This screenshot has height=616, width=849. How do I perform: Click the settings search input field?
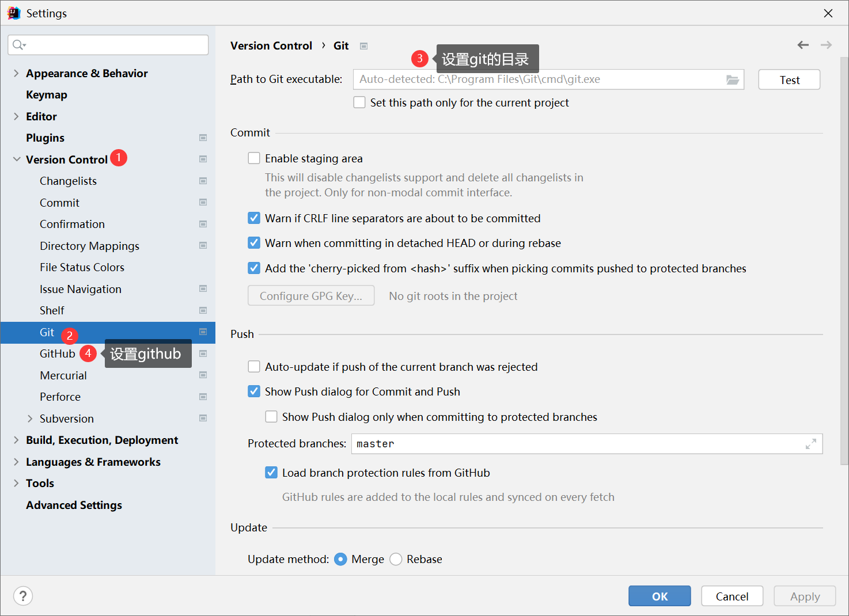tap(108, 45)
